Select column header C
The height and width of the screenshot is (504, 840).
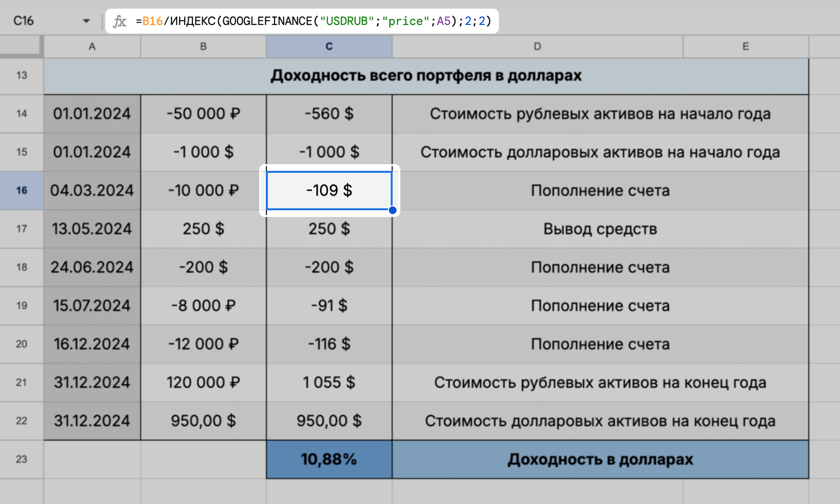[329, 47]
